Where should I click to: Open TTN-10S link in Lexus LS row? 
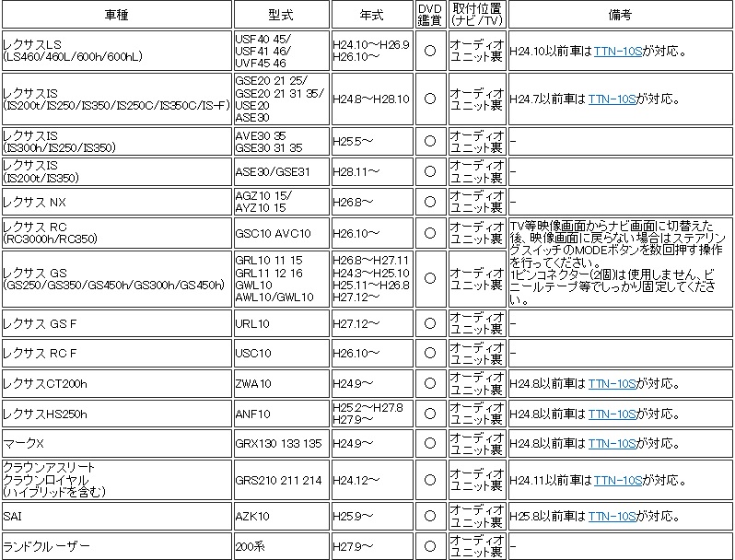coord(618,51)
